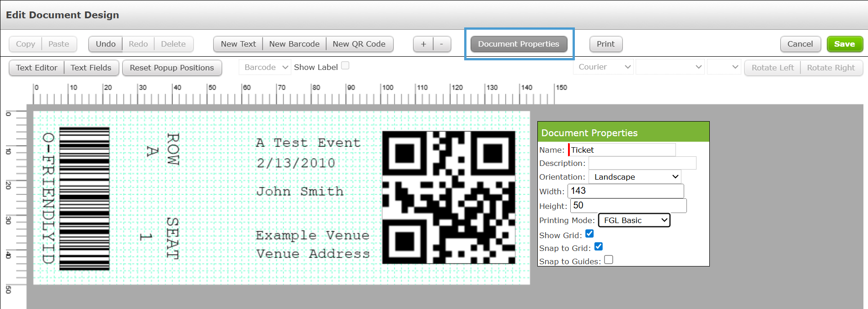
Task: Open the empty dropdown right of Courier
Action: (670, 67)
